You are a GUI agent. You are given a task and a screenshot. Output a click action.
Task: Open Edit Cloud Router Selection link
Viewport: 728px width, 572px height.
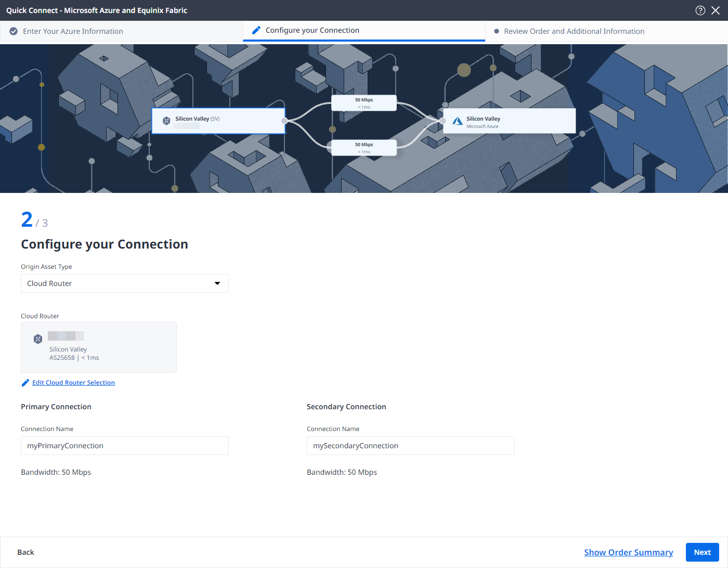[73, 383]
